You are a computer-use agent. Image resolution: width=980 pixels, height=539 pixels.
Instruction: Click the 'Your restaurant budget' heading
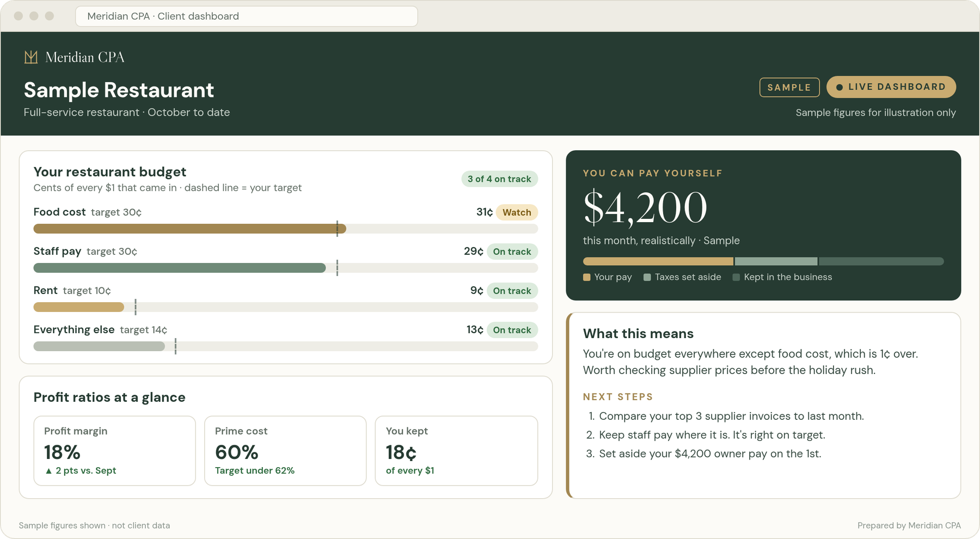(110, 172)
